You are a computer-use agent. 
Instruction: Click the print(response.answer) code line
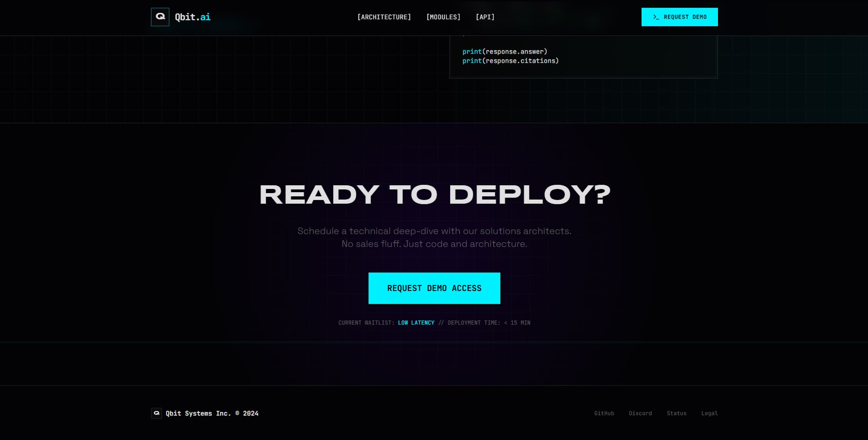pos(504,51)
